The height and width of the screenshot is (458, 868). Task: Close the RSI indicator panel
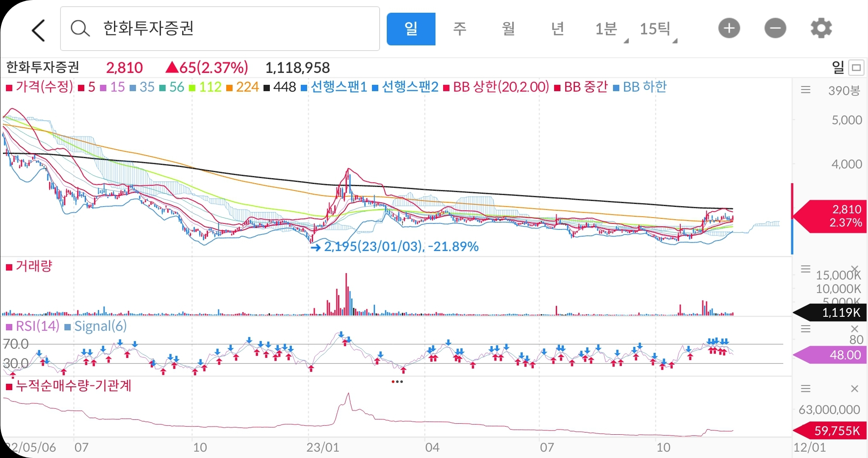[855, 329]
